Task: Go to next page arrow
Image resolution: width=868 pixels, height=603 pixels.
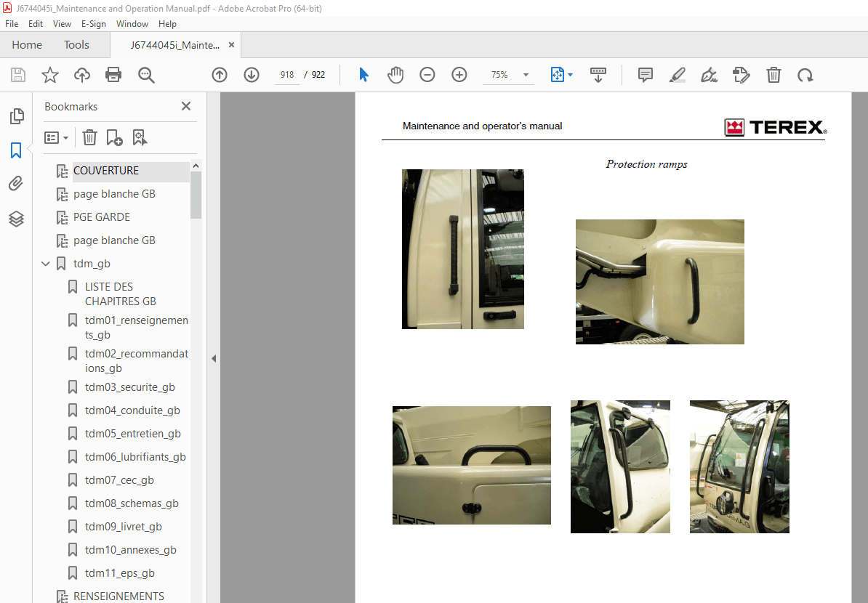Action: [x=252, y=75]
